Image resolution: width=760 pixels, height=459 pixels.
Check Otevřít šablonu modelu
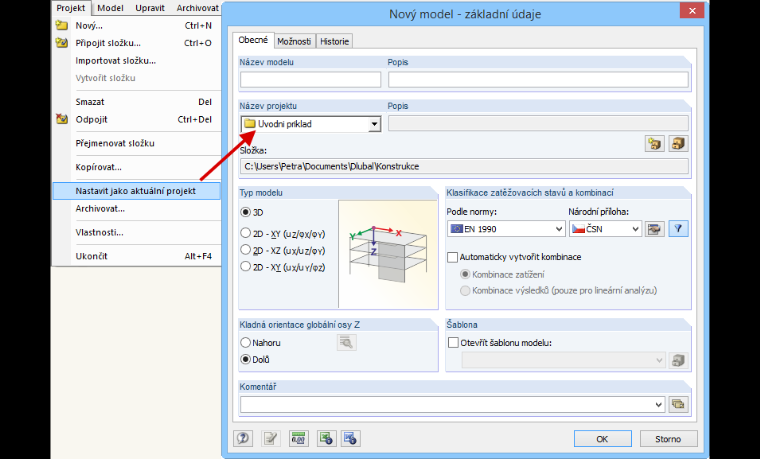[453, 343]
